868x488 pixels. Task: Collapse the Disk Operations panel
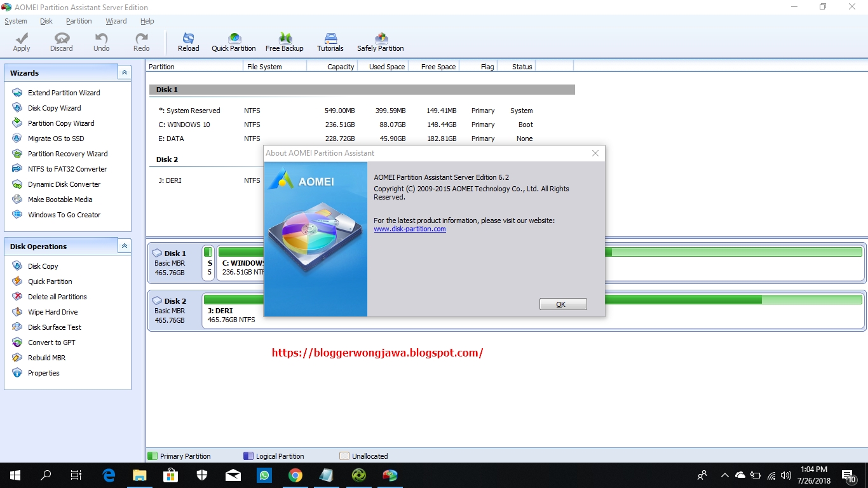coord(125,246)
